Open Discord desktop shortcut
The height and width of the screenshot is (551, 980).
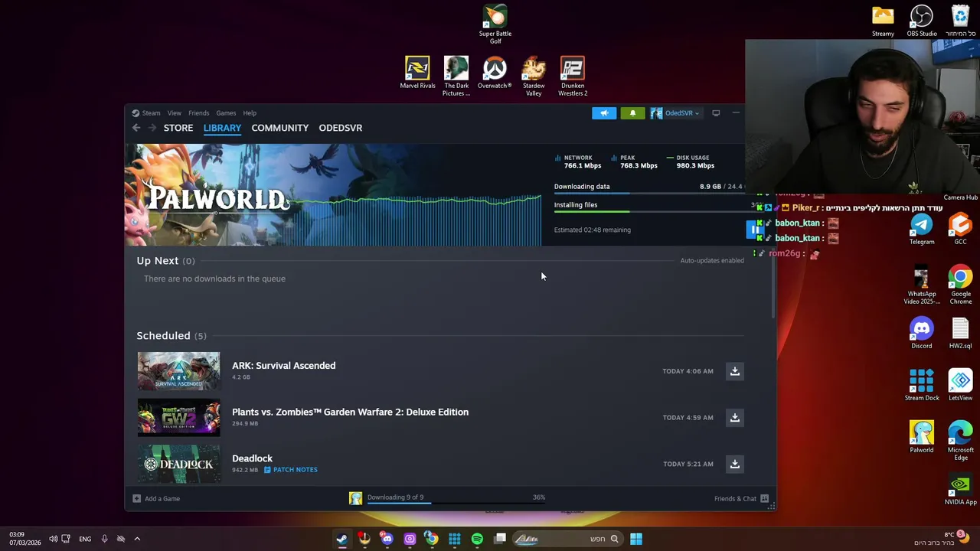tap(922, 334)
